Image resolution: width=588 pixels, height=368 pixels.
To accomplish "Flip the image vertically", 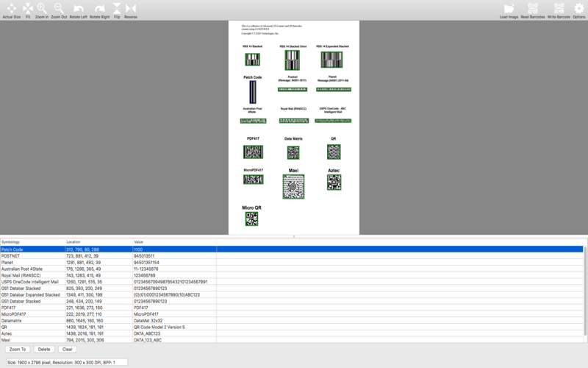I will (x=117, y=10).
